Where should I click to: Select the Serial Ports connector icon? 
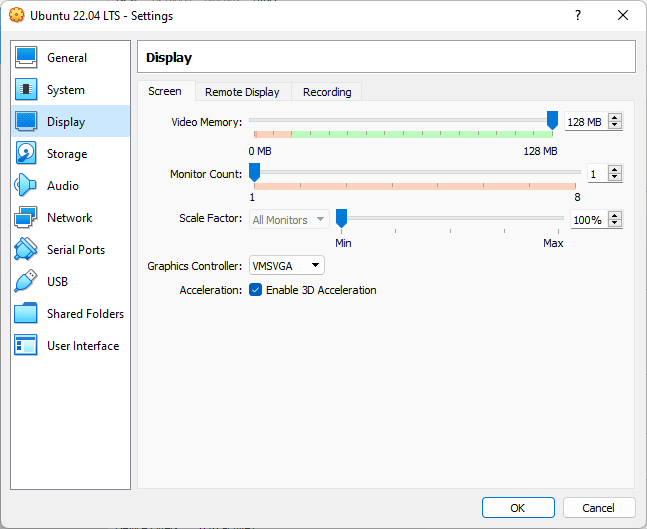pos(26,249)
